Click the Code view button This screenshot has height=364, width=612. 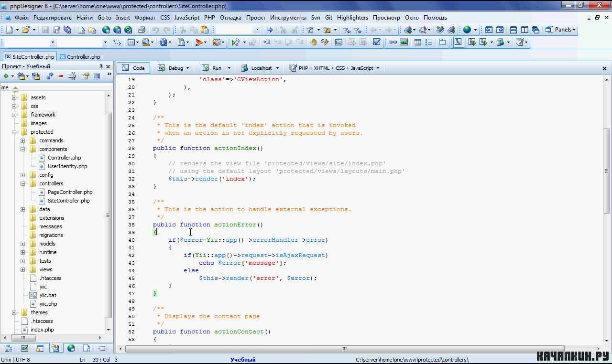[133, 68]
